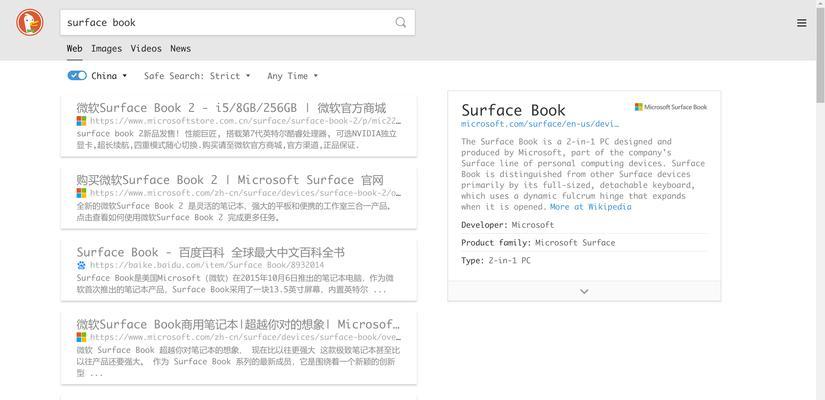Switch to the Images tab
Screen dimensions: 825x400
tap(106, 48)
